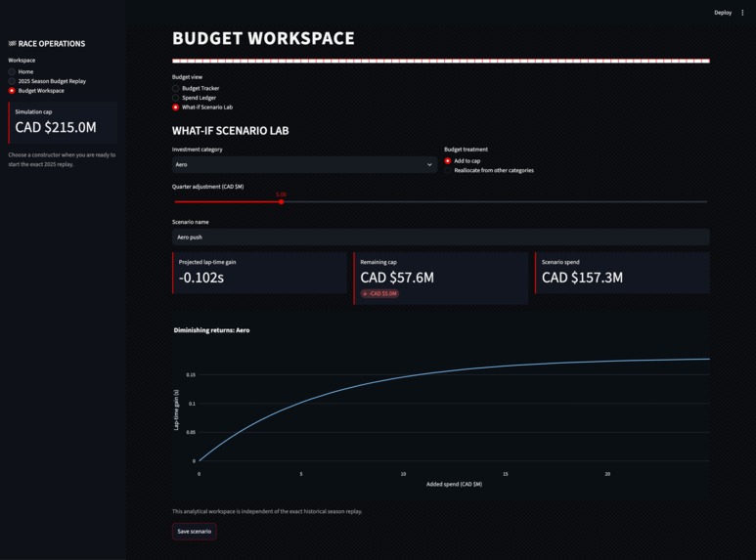The width and height of the screenshot is (756, 560).
Task: Click the Deploy button
Action: coord(722,13)
